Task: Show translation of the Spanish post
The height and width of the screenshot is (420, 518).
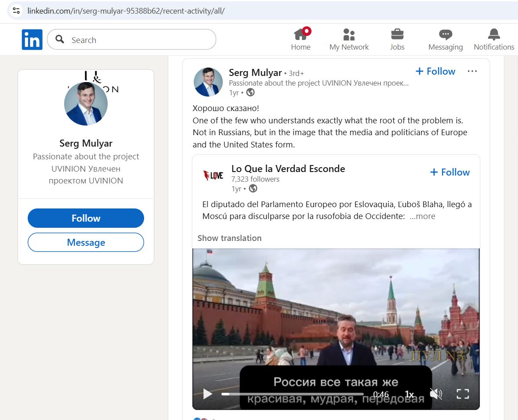Action: [229, 238]
